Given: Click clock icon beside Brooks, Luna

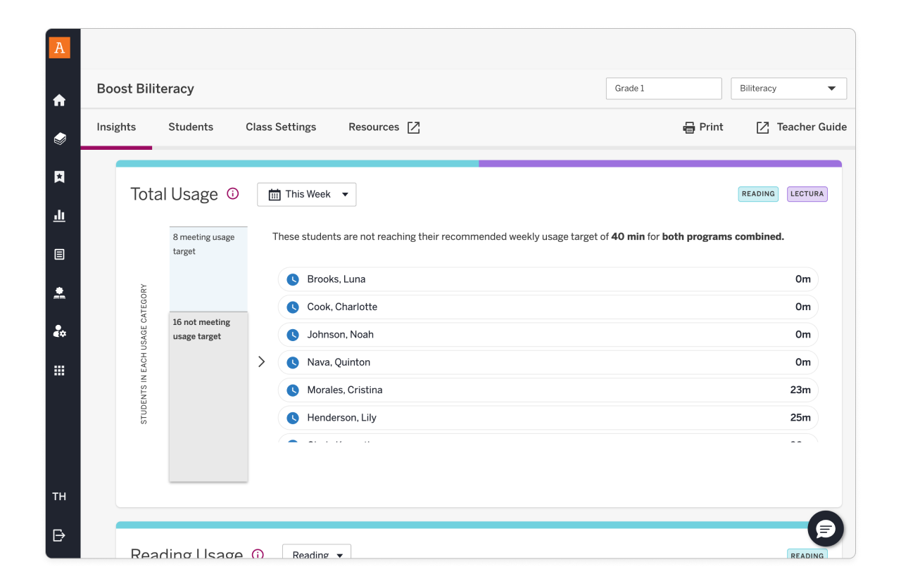Looking at the screenshot, I should point(293,279).
